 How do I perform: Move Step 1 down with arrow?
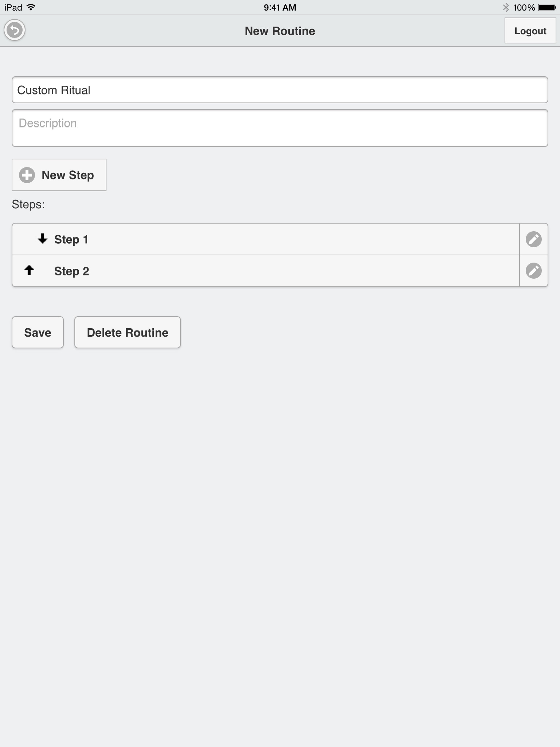(x=43, y=239)
